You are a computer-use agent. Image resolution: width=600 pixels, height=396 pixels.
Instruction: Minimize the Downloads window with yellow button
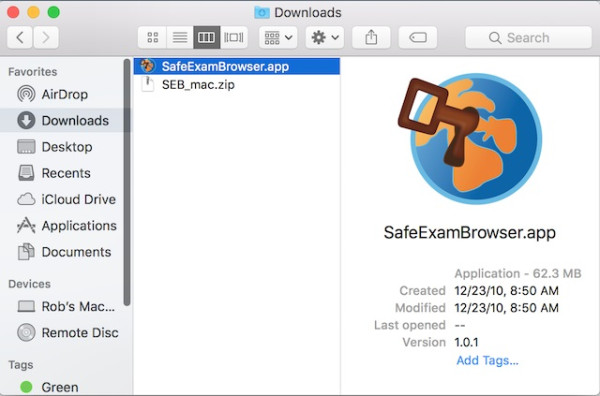click(33, 12)
